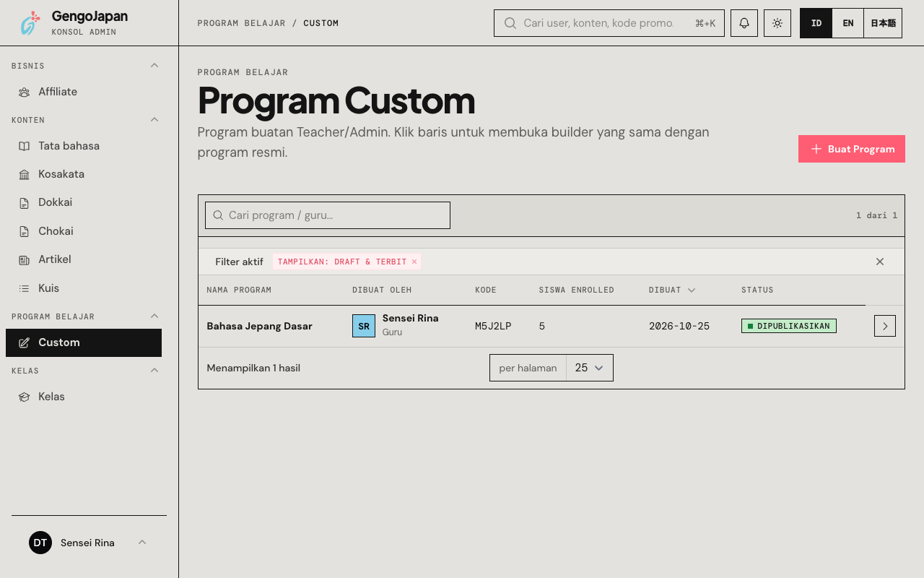Click the SR avatar of Sensei Rina

pos(364,326)
